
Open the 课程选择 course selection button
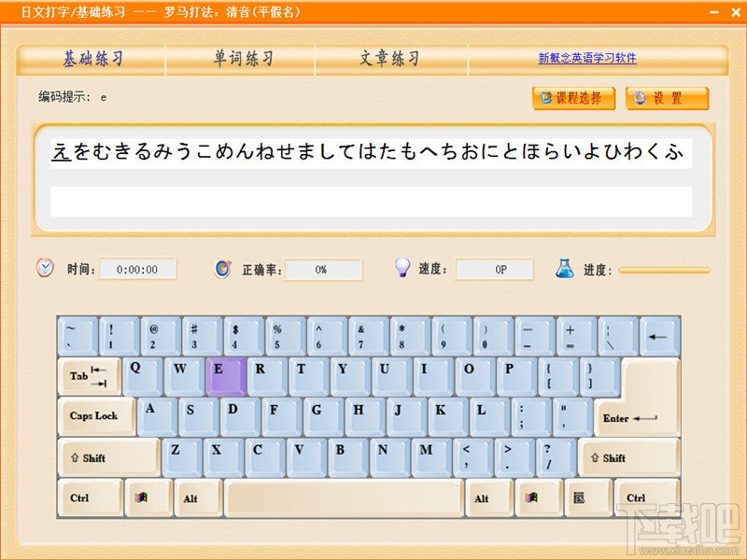573,99
